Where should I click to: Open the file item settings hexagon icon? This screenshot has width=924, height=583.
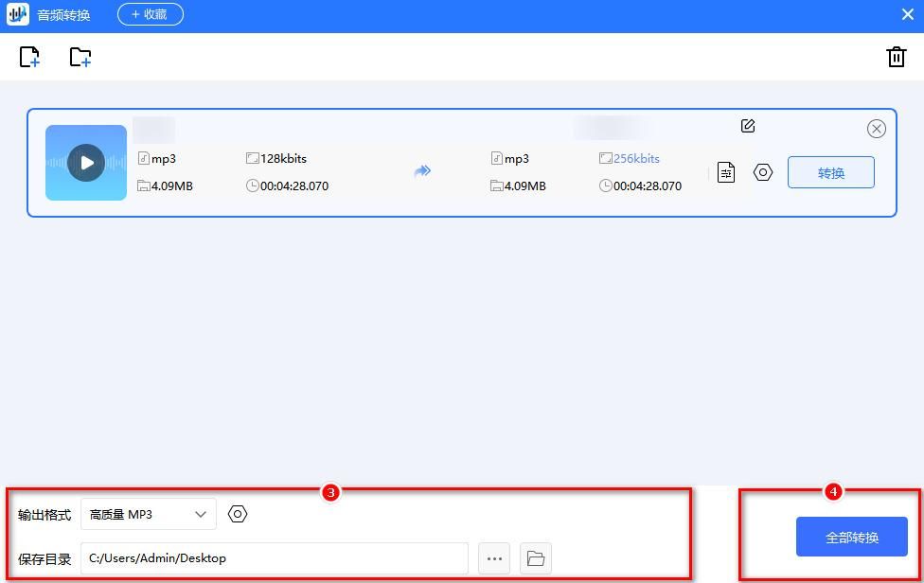click(x=763, y=172)
